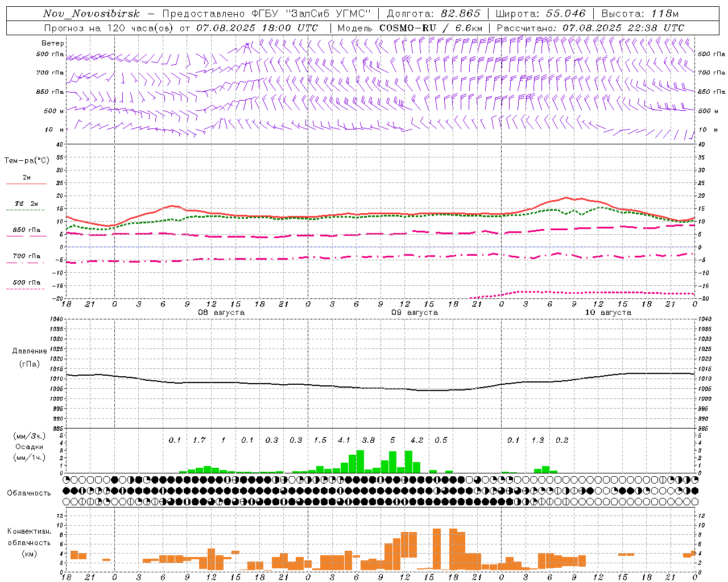Click the '500 гПа' temperature legend entry
728x582 pixels.
pyautogui.click(x=27, y=282)
